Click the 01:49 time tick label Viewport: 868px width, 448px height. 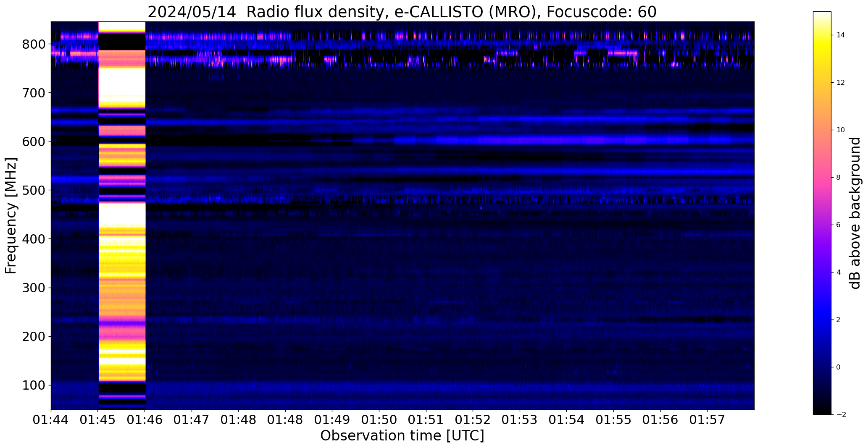[x=332, y=420]
